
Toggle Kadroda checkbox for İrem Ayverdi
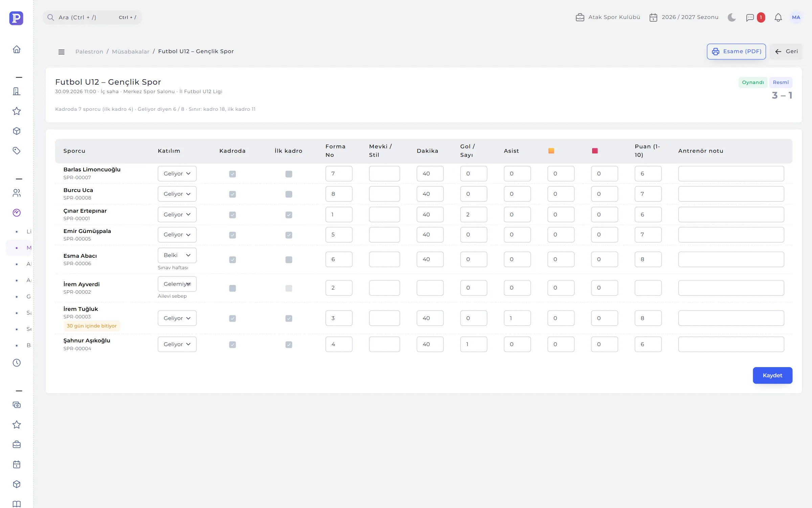pyautogui.click(x=232, y=288)
